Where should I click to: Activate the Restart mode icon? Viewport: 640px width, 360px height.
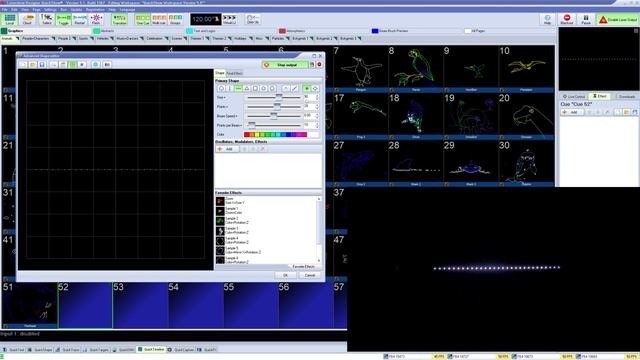80,19
